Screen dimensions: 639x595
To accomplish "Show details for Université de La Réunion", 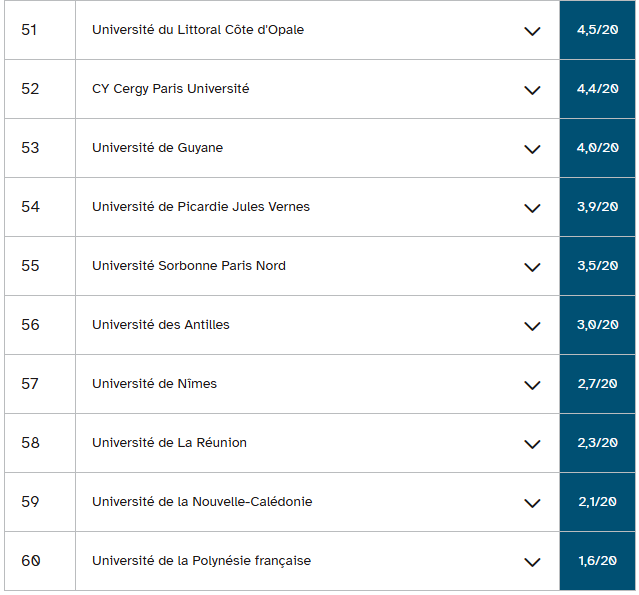I will tap(532, 444).
